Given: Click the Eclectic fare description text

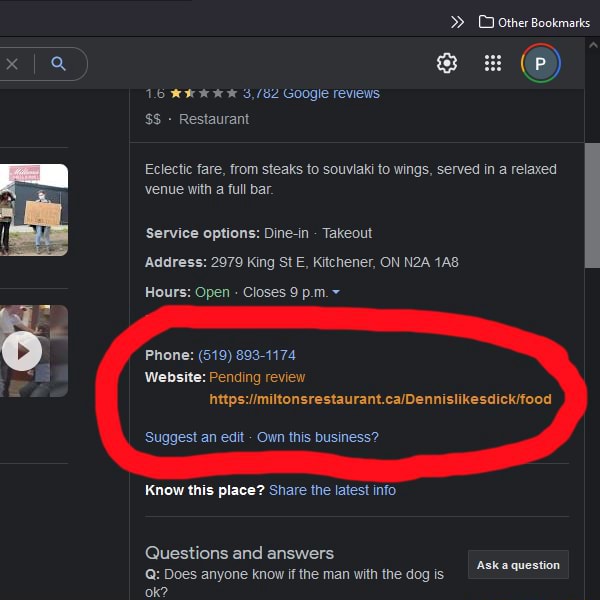Looking at the screenshot, I should [351, 179].
